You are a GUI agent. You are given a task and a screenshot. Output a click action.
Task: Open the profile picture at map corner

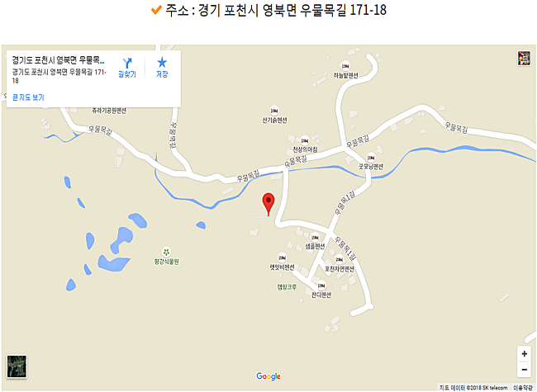[524, 58]
